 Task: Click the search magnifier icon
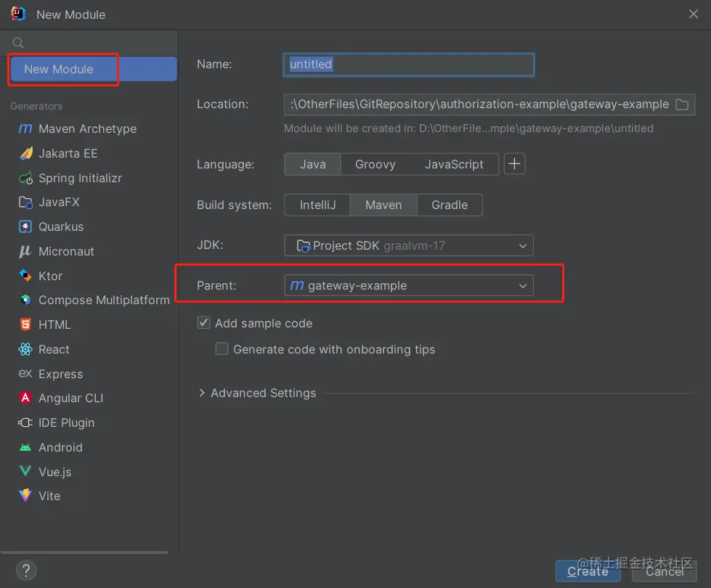coord(17,43)
